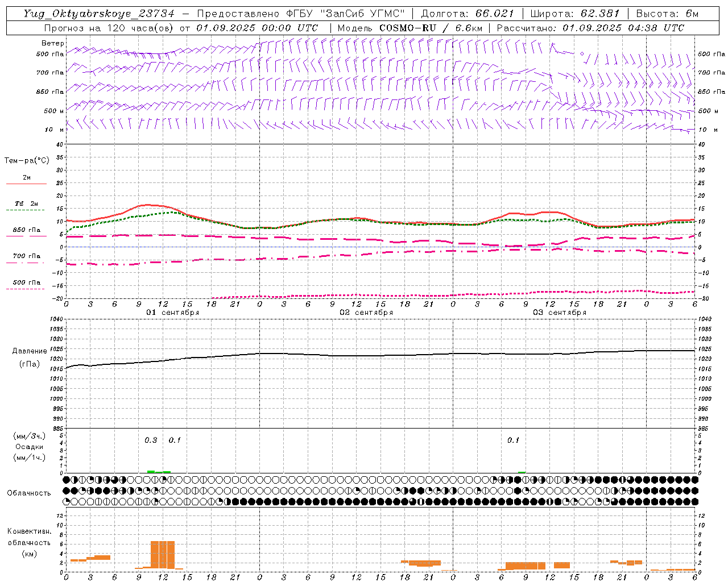Click the Осадки precipitation label
The height and width of the screenshot is (582, 728).
point(30,447)
